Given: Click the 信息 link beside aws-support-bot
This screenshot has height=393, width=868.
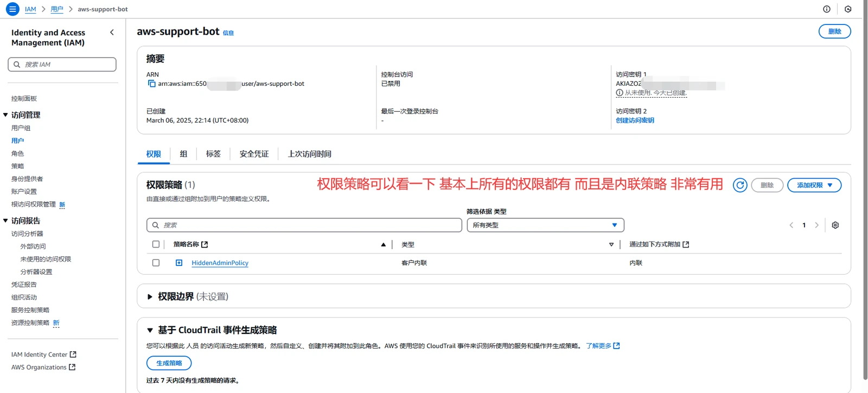Looking at the screenshot, I should [228, 33].
